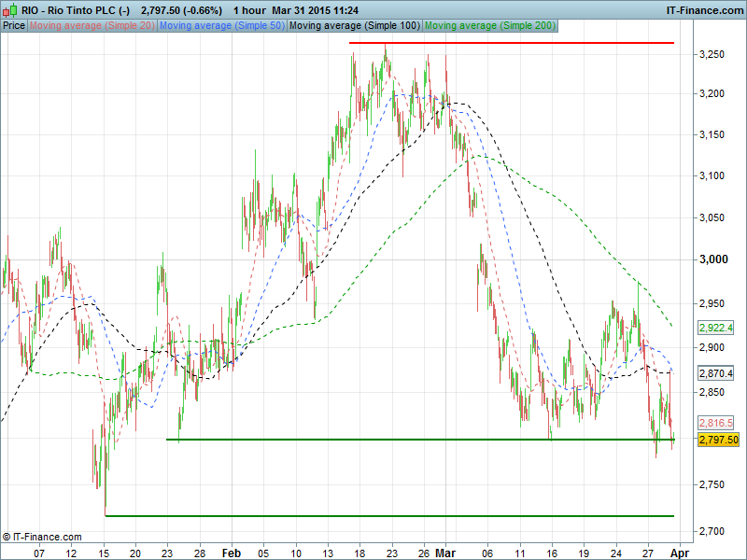Image resolution: width=747 pixels, height=560 pixels.
Task: Click the 1 hour timeframe label
Action: coord(247,10)
